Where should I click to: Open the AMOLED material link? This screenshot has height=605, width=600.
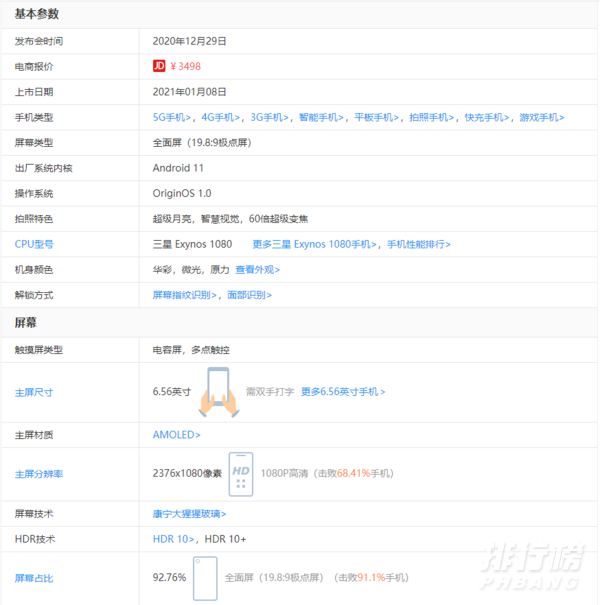(x=176, y=435)
